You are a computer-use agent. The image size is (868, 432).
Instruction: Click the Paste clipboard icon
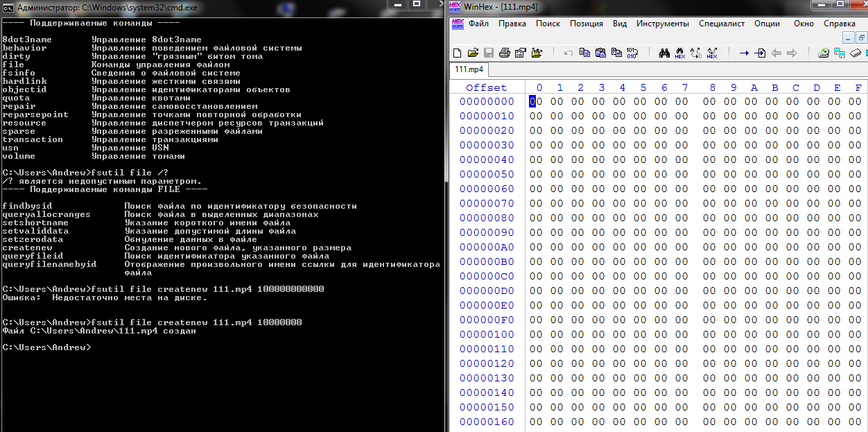click(x=600, y=53)
